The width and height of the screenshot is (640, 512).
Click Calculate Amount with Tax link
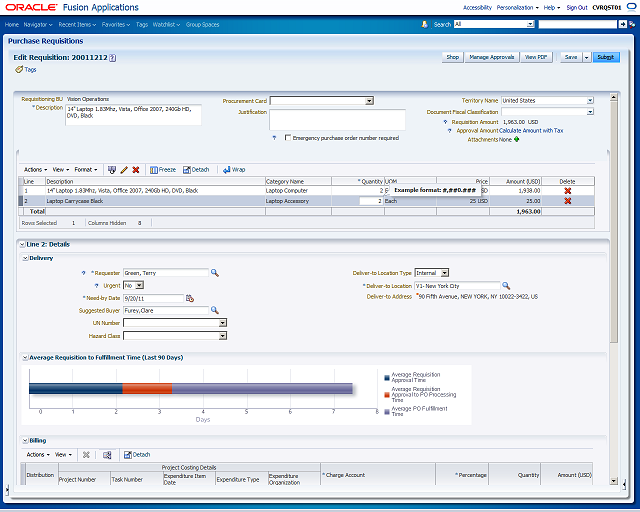[x=531, y=131]
